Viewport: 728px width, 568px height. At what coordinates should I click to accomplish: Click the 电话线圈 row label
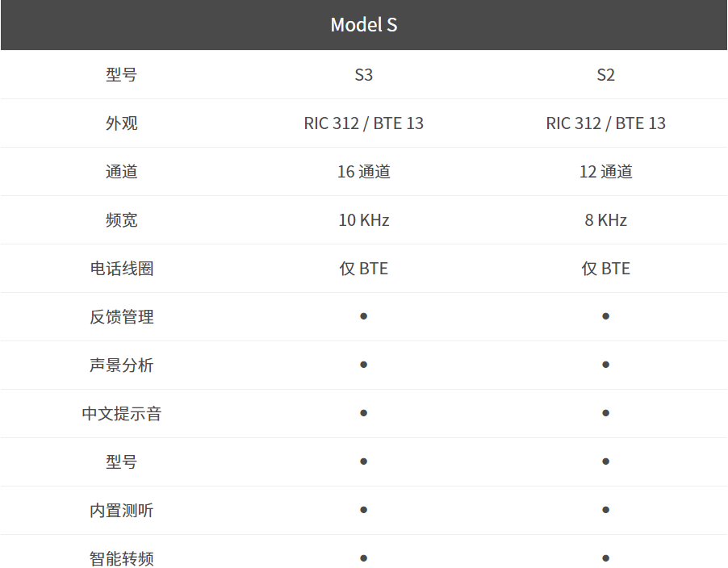click(x=121, y=269)
